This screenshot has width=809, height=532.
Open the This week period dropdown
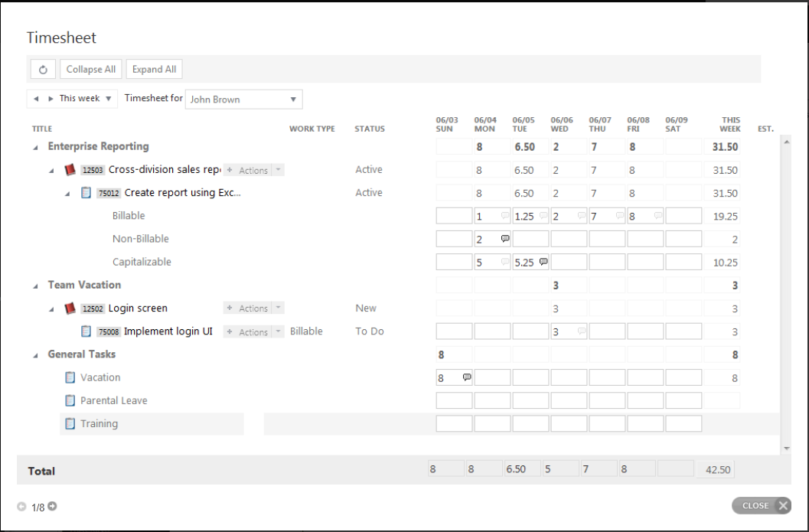pos(109,99)
